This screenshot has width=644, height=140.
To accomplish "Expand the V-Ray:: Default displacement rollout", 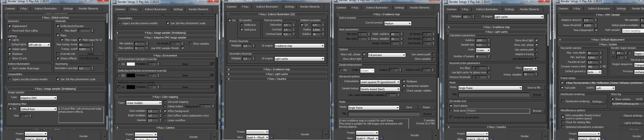I will click(x=560, y=40).
